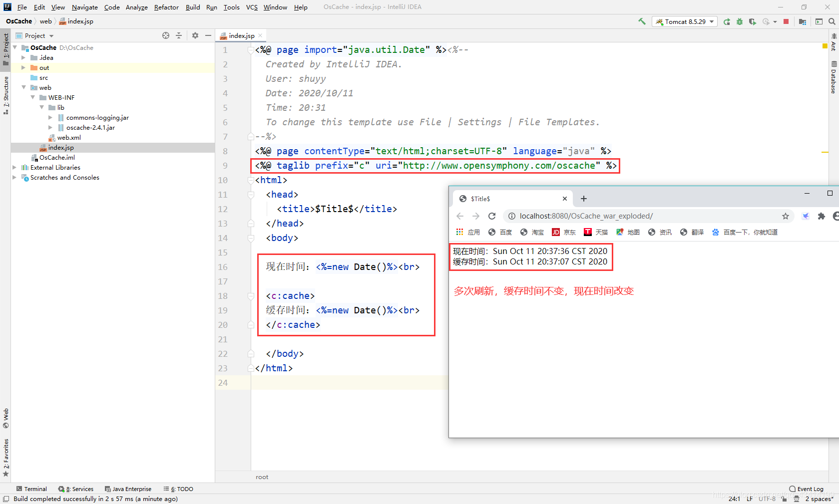Click the browser address bar URL
Screen dimensions: 839x504
586,216
